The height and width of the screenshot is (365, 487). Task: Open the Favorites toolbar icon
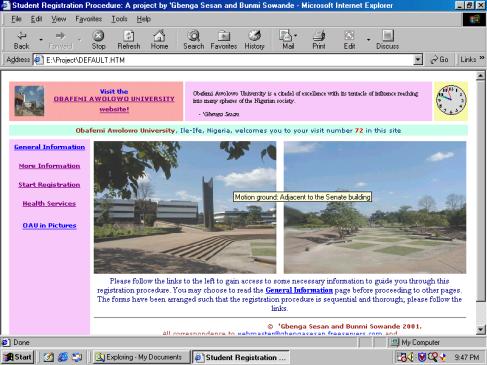[224, 36]
